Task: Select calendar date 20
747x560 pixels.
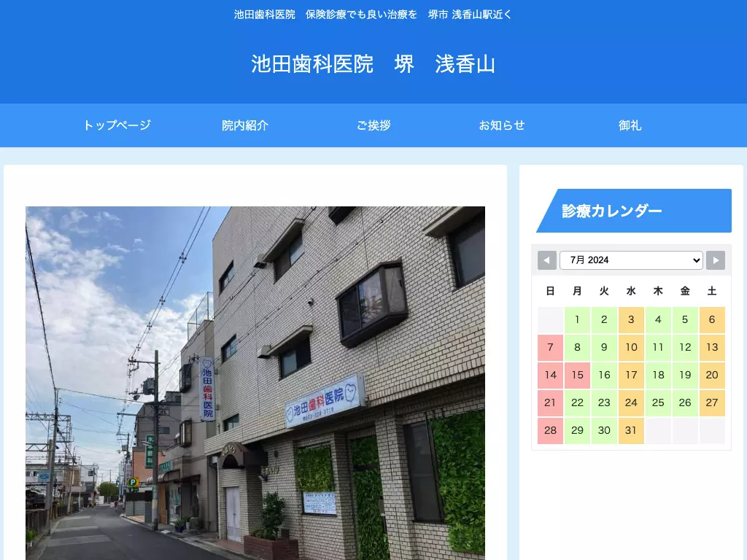Action: click(x=712, y=375)
